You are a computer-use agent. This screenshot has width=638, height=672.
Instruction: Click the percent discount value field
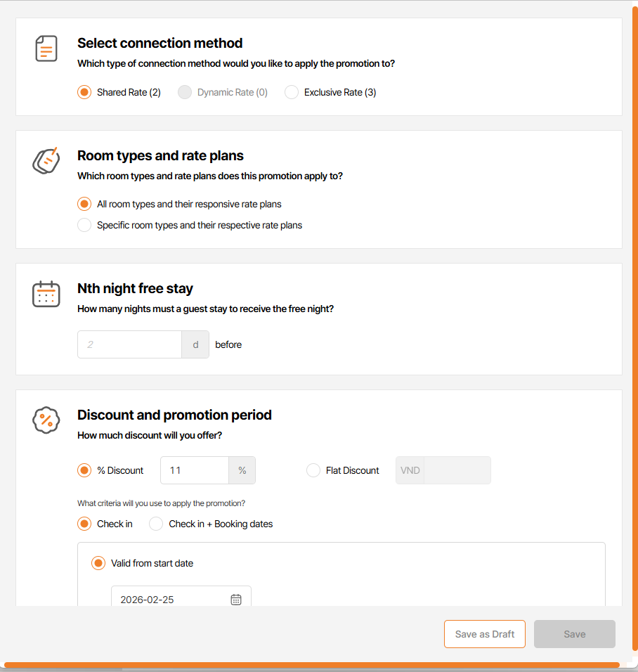[x=194, y=470]
